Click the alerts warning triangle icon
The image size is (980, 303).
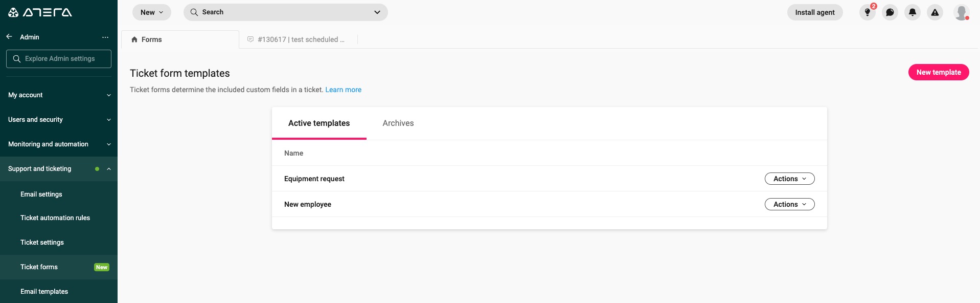click(x=935, y=12)
